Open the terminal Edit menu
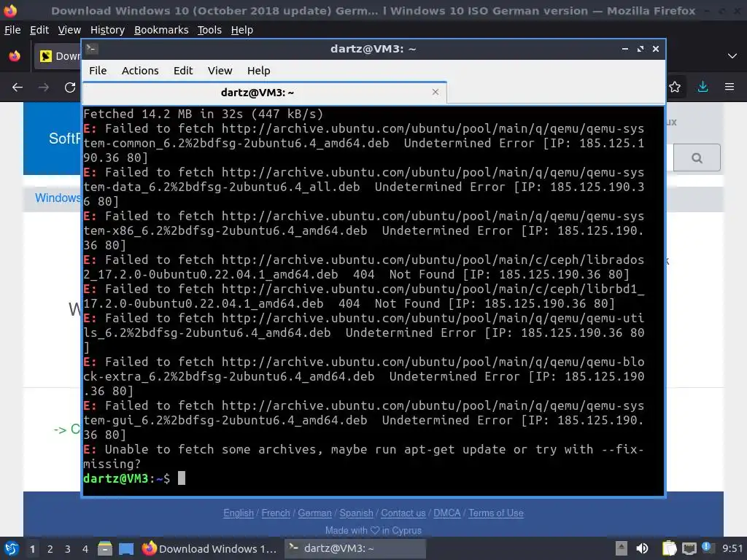The image size is (747, 560). pyautogui.click(x=183, y=71)
